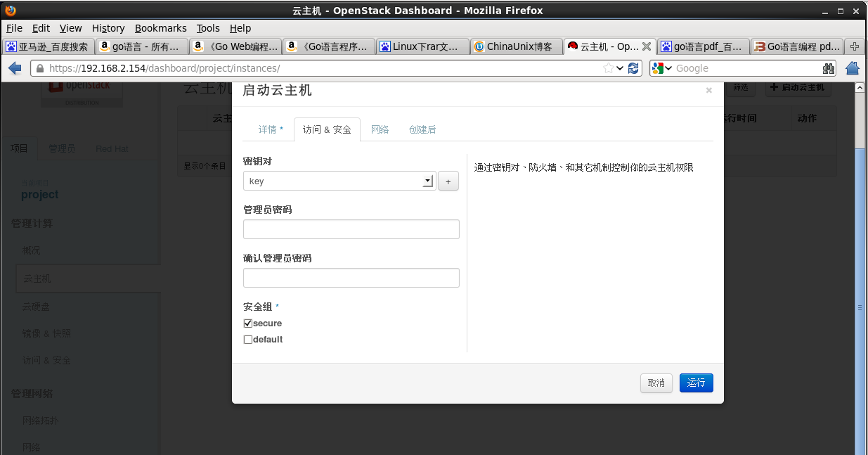Image resolution: width=868 pixels, height=455 pixels.
Task: Reload the page with the refresh icon
Action: (633, 68)
